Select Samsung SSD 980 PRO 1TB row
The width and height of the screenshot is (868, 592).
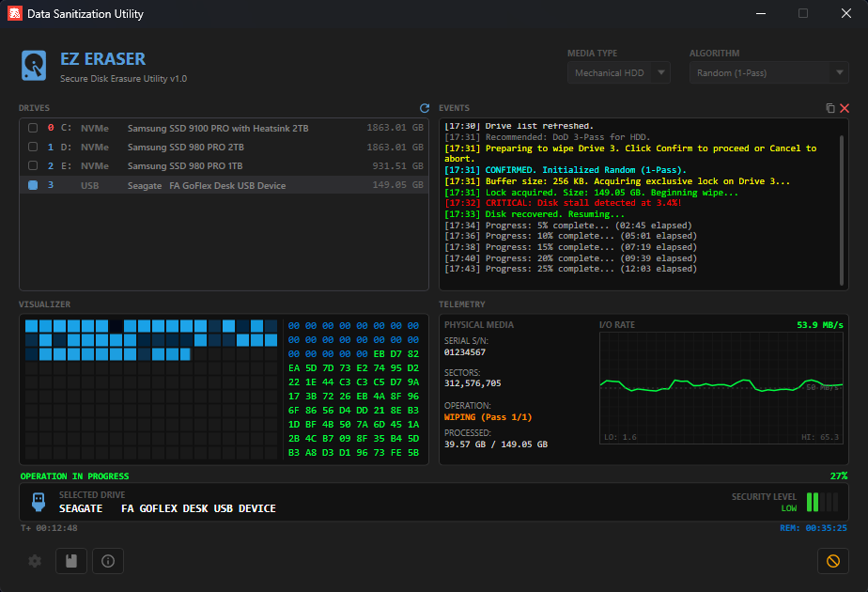click(x=225, y=165)
